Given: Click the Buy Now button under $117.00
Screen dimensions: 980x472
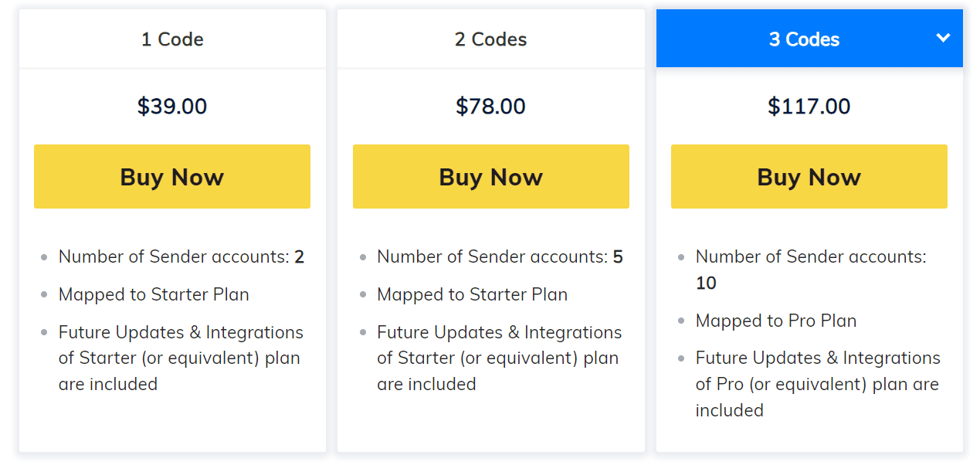Looking at the screenshot, I should coord(809,176).
